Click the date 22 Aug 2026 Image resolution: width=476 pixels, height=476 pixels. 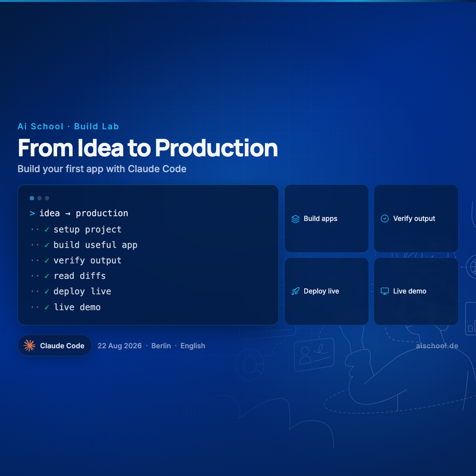tap(120, 346)
